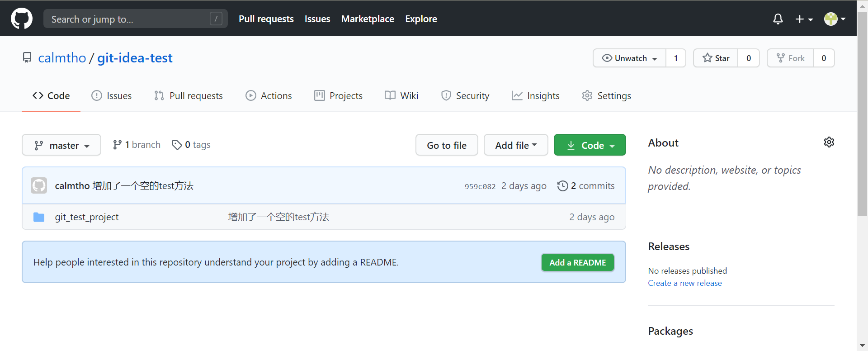Viewport: 868px width, 351px height.
Task: Open the notifications bell
Action: [x=778, y=19]
